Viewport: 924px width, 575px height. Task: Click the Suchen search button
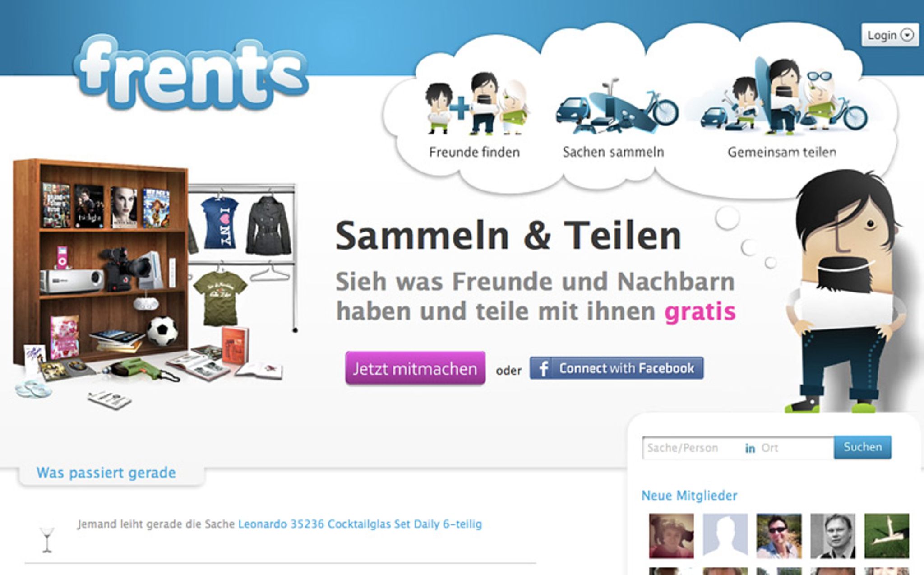(862, 447)
